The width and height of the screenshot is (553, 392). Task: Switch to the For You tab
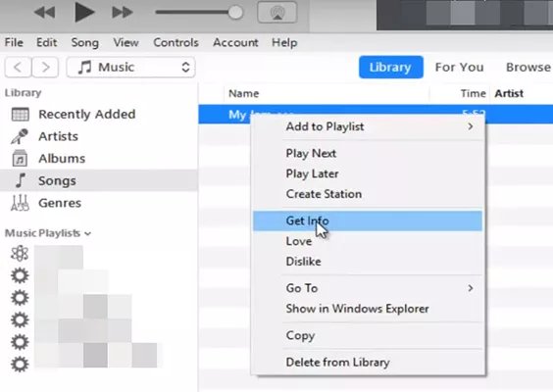[x=459, y=67]
